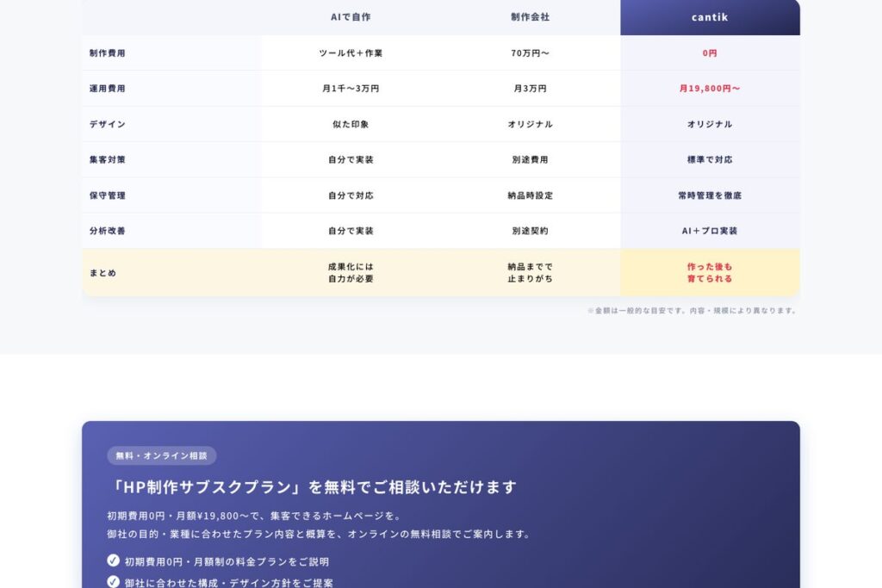Viewport: 882px width, 588px height.
Task: Click the 別途費用 cell
Action: (530, 159)
